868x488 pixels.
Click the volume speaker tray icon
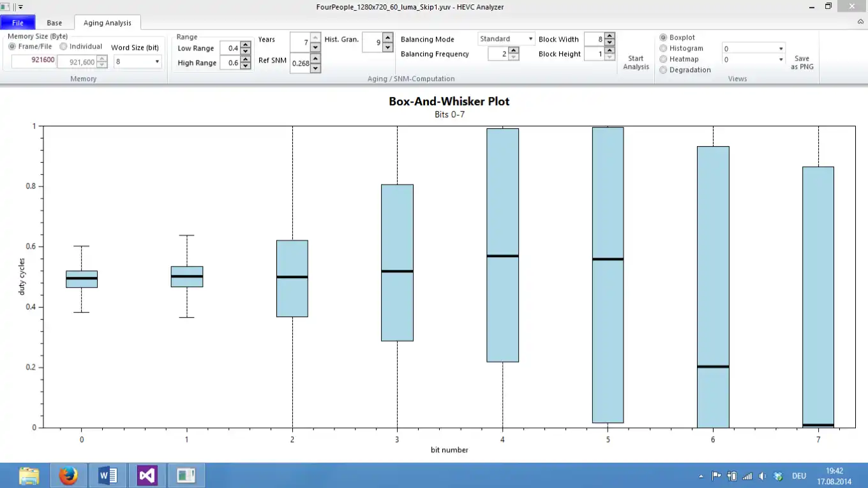click(762, 476)
